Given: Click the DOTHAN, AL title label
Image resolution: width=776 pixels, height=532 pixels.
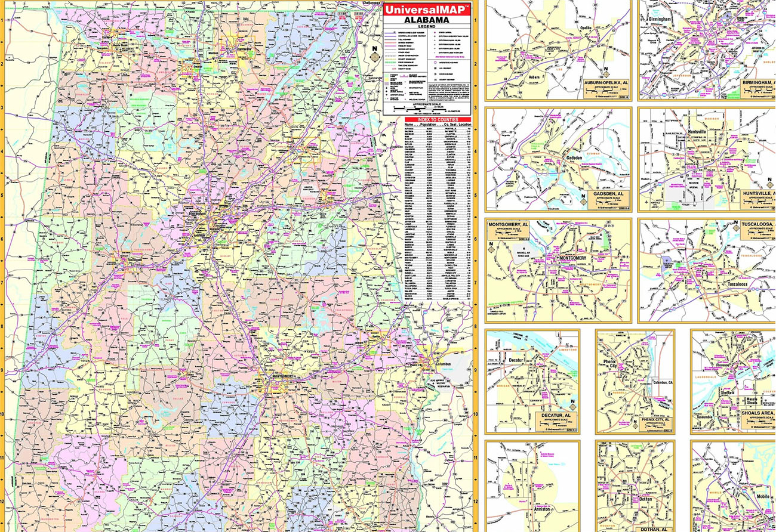Looking at the screenshot, I should tap(655, 528).
